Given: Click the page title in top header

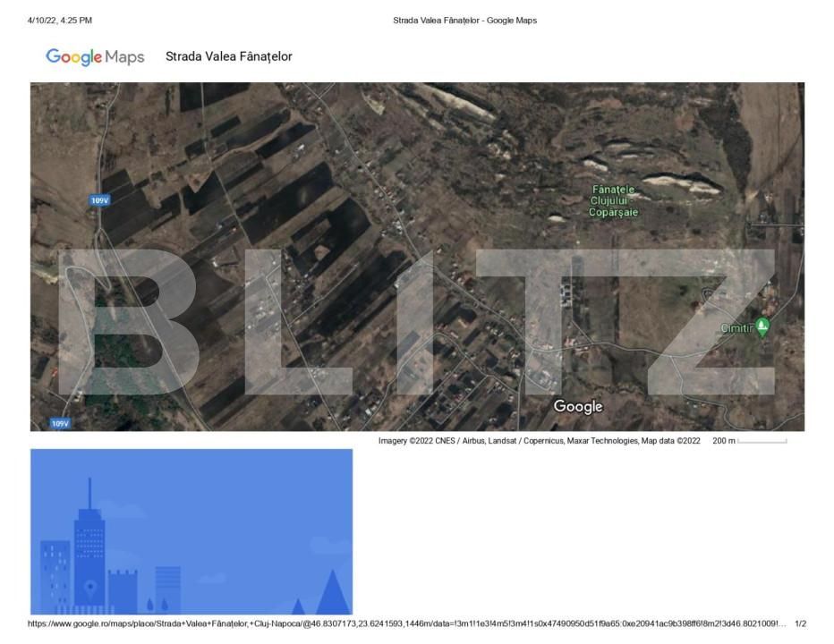Looking at the screenshot, I should point(464,21).
